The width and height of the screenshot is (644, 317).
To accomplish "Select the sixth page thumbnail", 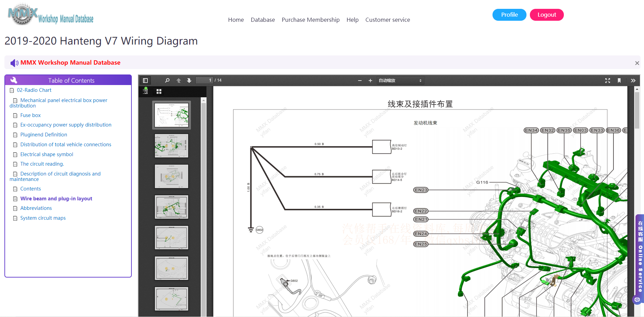I will 172,268.
